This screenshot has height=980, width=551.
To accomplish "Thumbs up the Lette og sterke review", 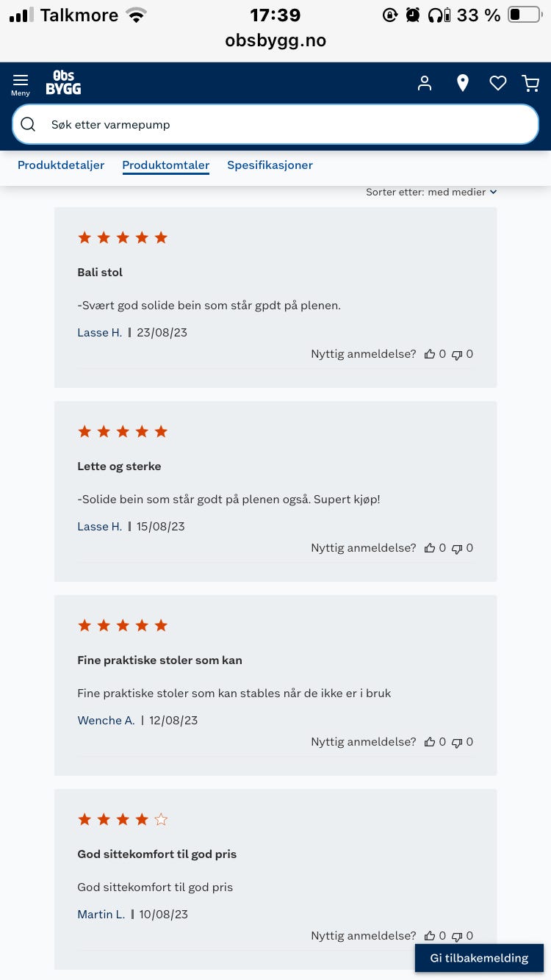I will pos(430,548).
